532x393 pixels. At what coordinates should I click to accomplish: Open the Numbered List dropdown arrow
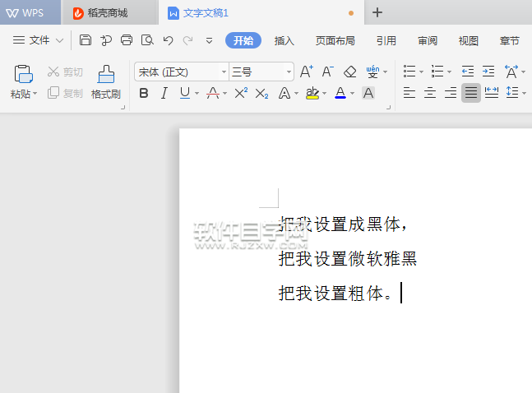point(449,72)
